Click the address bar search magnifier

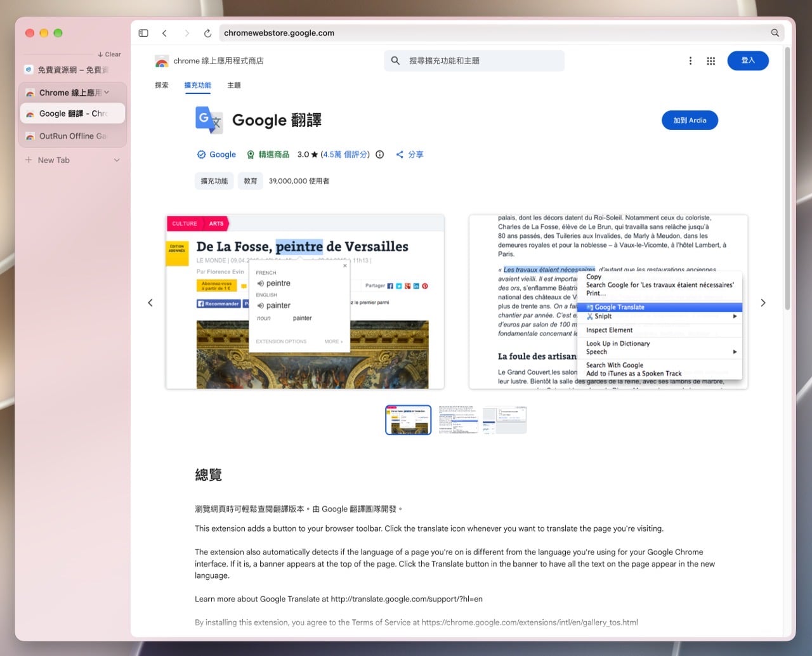(x=775, y=33)
